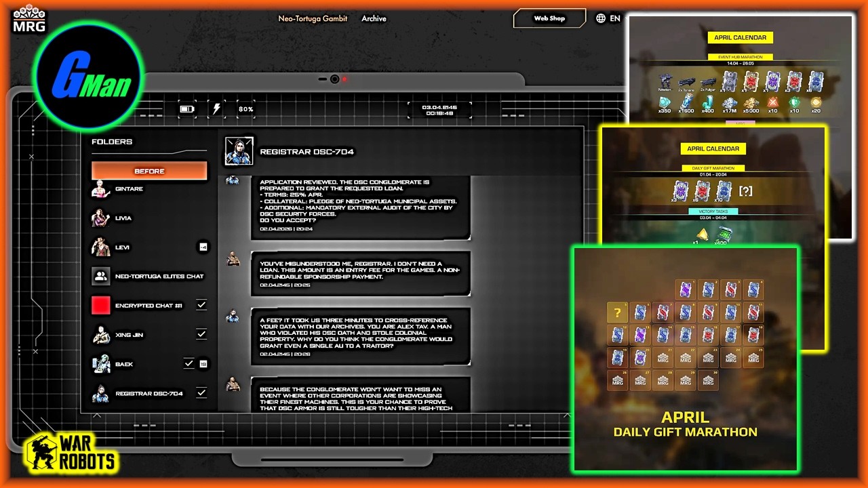
Task: Click the FOLDERS heading
Action: (112, 142)
